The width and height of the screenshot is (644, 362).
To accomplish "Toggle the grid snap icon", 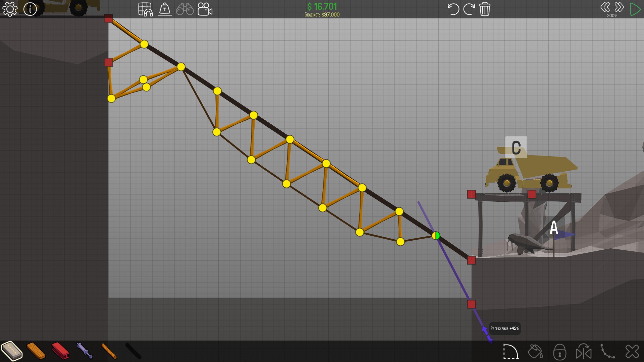I will click(145, 9).
